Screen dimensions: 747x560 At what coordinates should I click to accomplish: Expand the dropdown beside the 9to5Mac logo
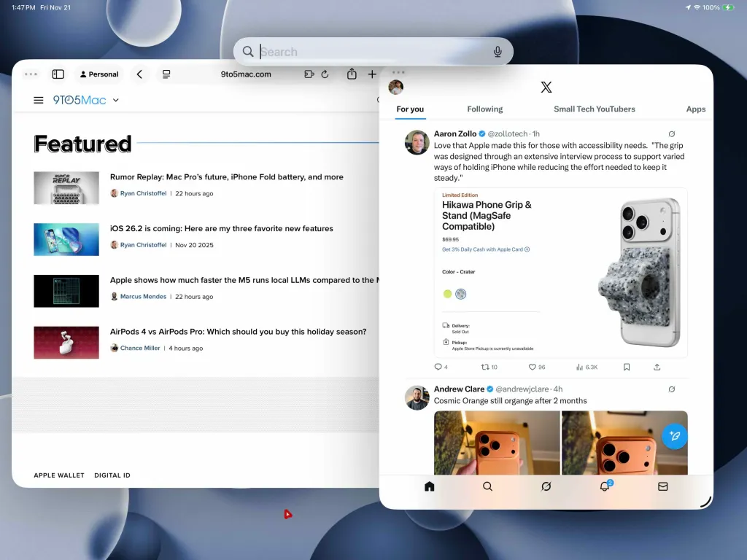click(x=116, y=101)
